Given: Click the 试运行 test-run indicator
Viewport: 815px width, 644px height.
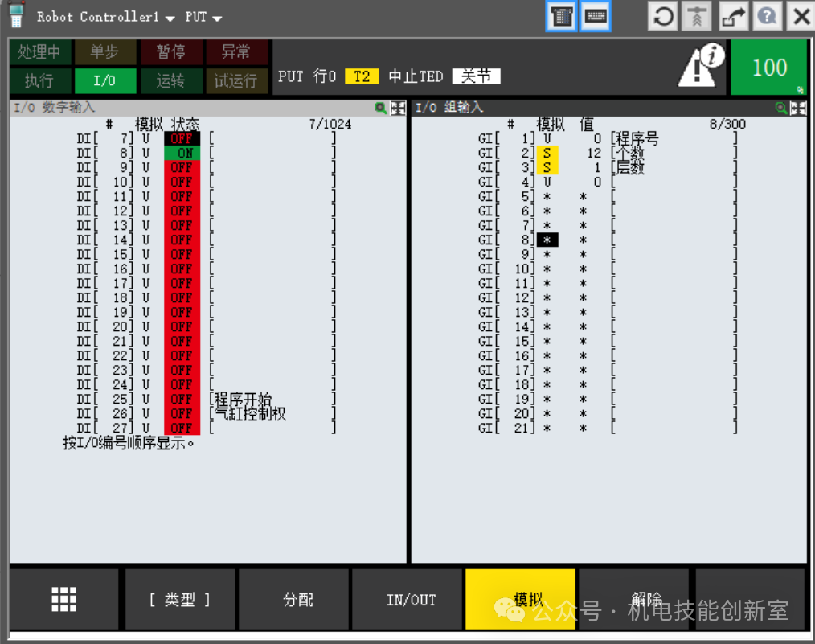Looking at the screenshot, I should click(236, 80).
